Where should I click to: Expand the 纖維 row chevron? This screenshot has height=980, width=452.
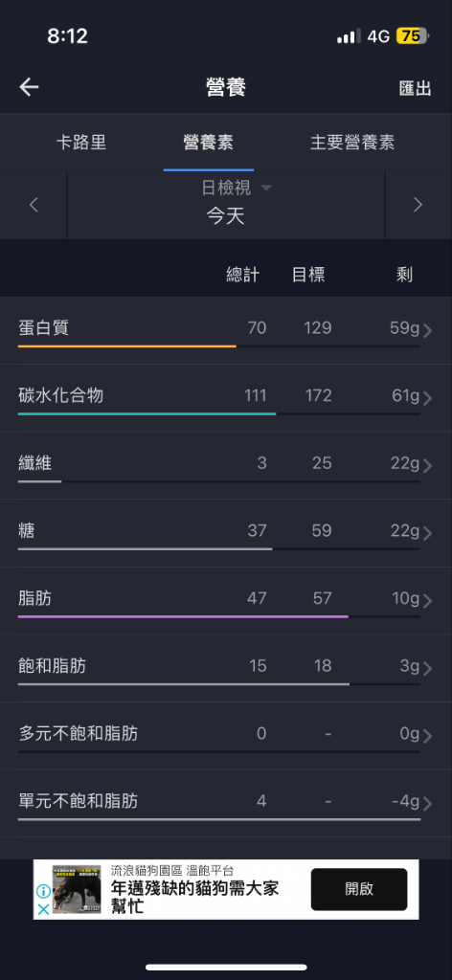pos(428,466)
